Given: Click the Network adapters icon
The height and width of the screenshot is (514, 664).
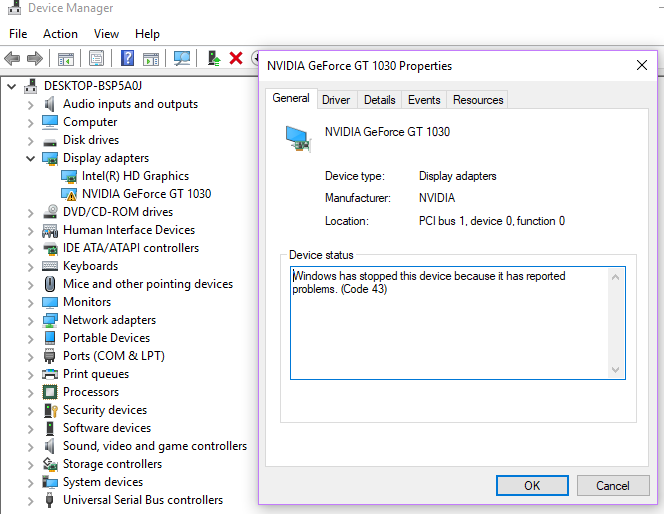Looking at the screenshot, I should pos(50,320).
